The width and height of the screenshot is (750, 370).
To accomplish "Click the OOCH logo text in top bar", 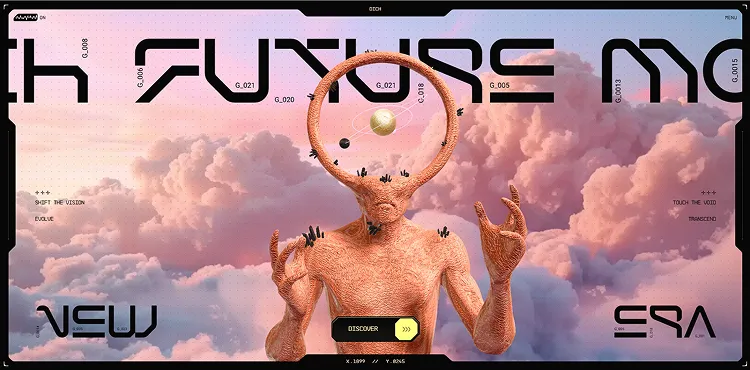I will coord(375,9).
